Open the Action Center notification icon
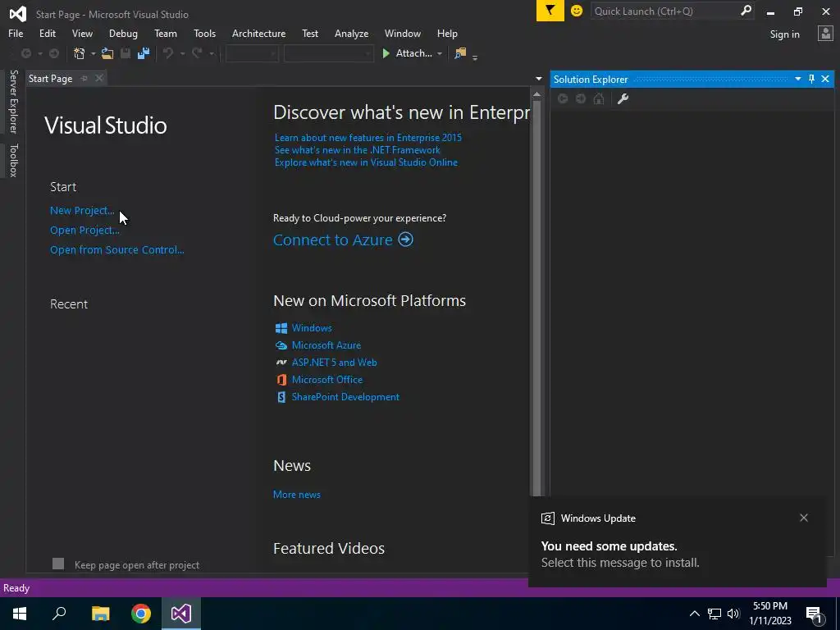840x630 pixels. pos(813,614)
